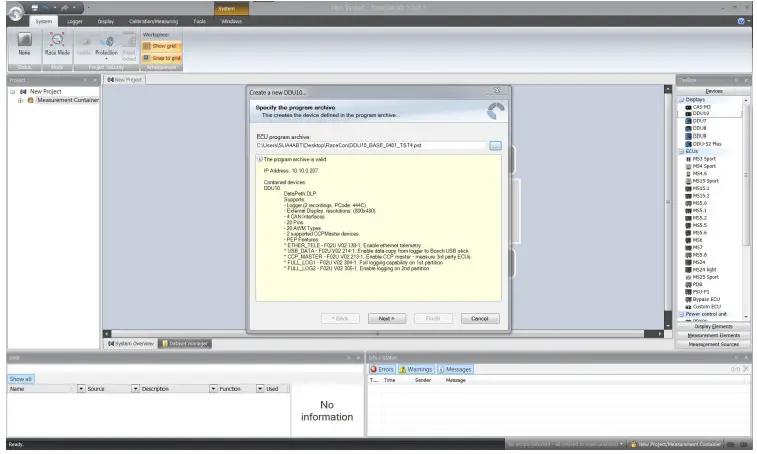The width and height of the screenshot is (757, 454).
Task: Switch to the System Overview tab
Action: point(131,344)
